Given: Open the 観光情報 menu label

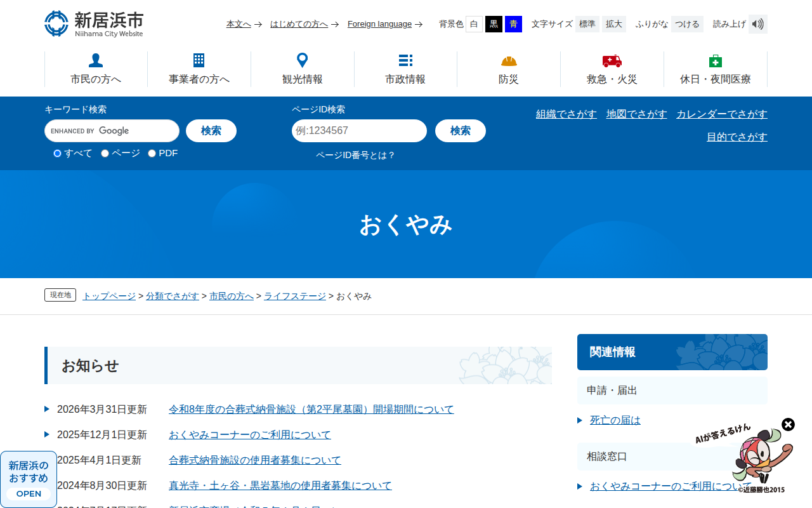Looking at the screenshot, I should (303, 79).
